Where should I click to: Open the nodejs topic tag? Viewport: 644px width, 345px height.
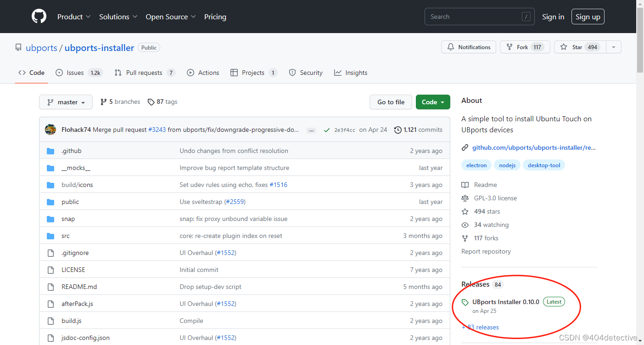507,165
